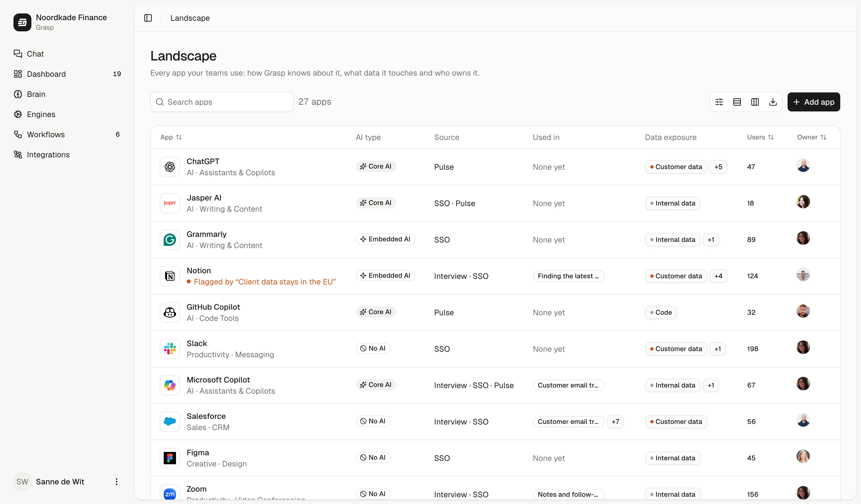Sort table by App column
Image resolution: width=861 pixels, height=504 pixels.
[171, 137]
